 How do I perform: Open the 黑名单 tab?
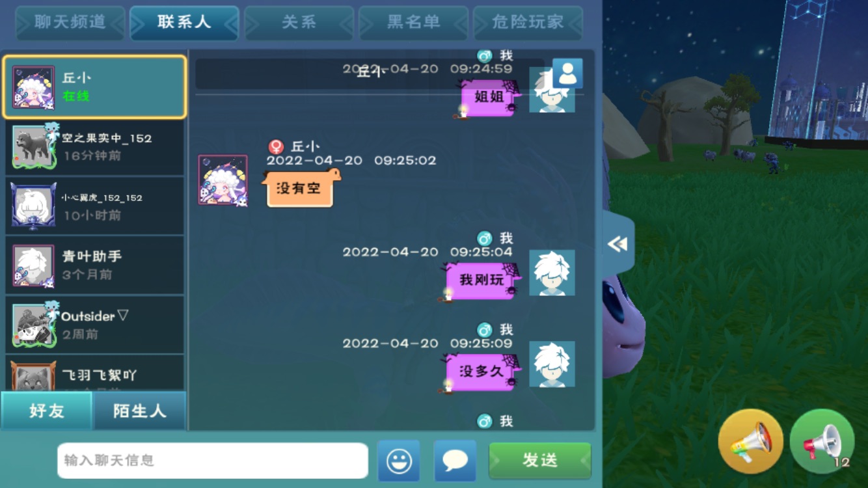pyautogui.click(x=413, y=23)
